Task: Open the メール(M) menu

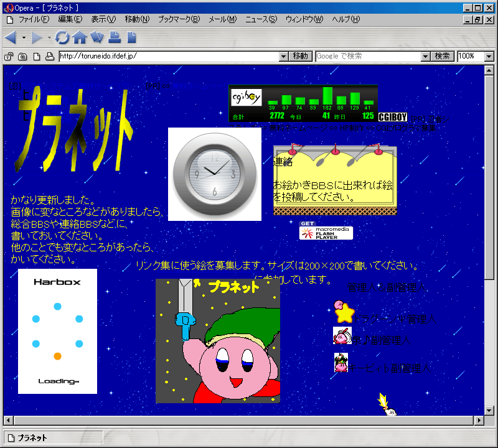Action: [x=223, y=20]
